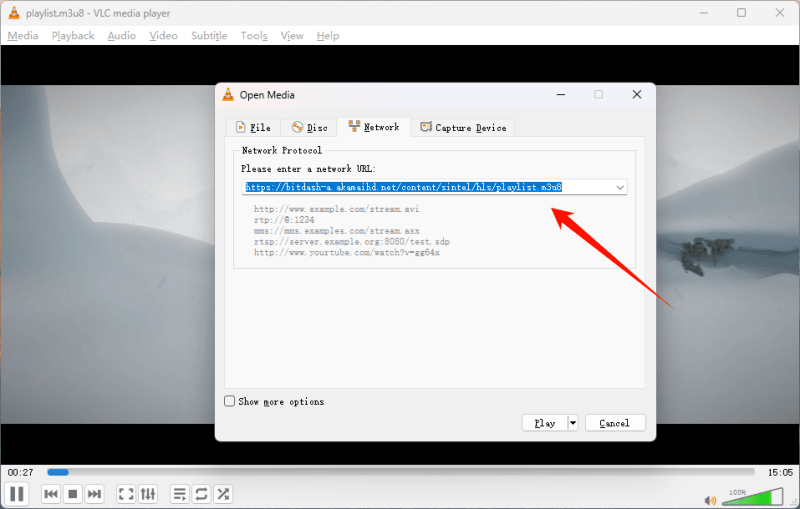Screen dimensions: 800x509
Task: Mute audio via speaker icon
Action: coord(710,500)
